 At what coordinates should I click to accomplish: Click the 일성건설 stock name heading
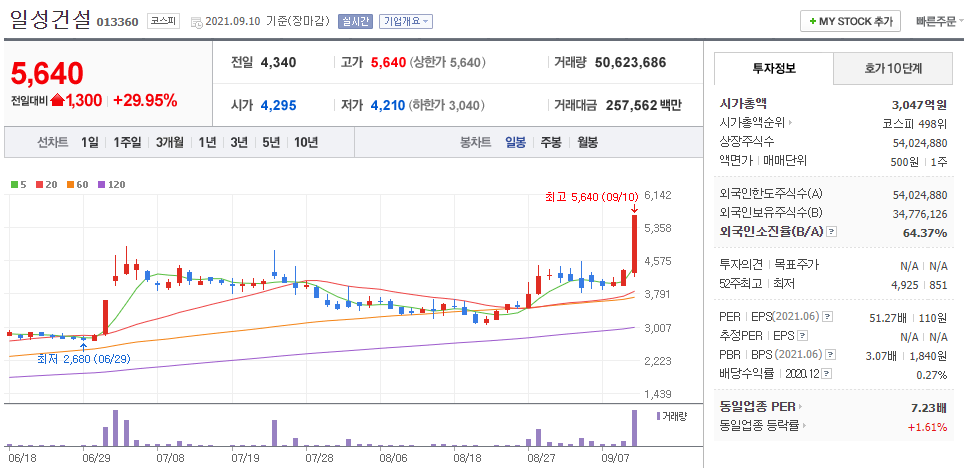point(51,20)
